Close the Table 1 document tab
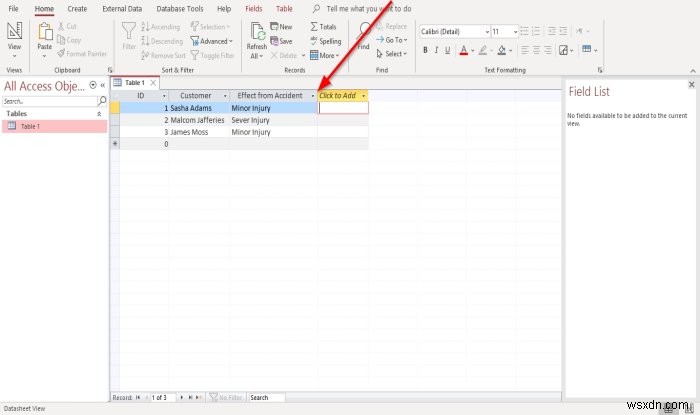The image size is (700, 415). pos(153,83)
